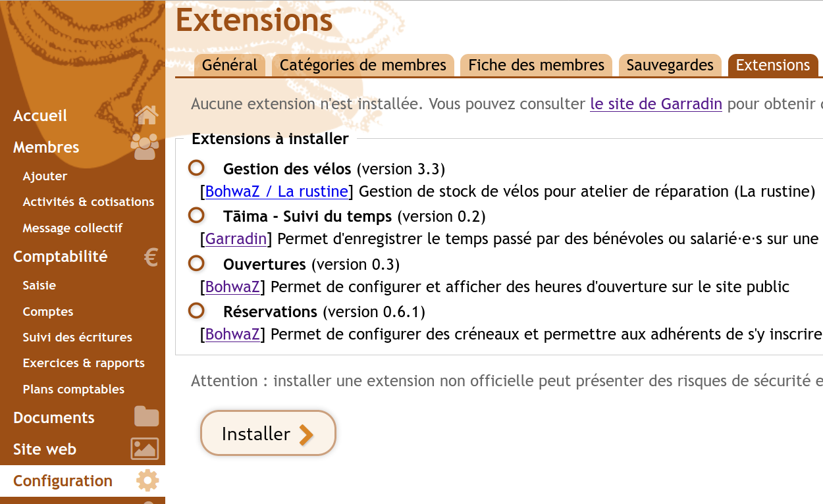Go to the Fiche des membres tab
823x504 pixels.
coord(536,65)
